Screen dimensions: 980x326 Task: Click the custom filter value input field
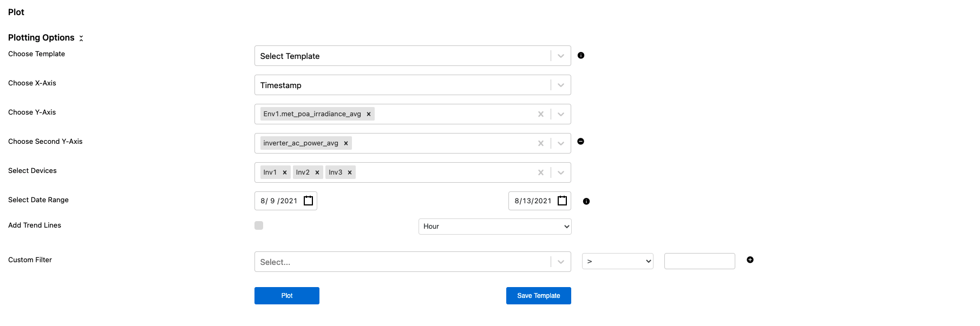point(700,261)
